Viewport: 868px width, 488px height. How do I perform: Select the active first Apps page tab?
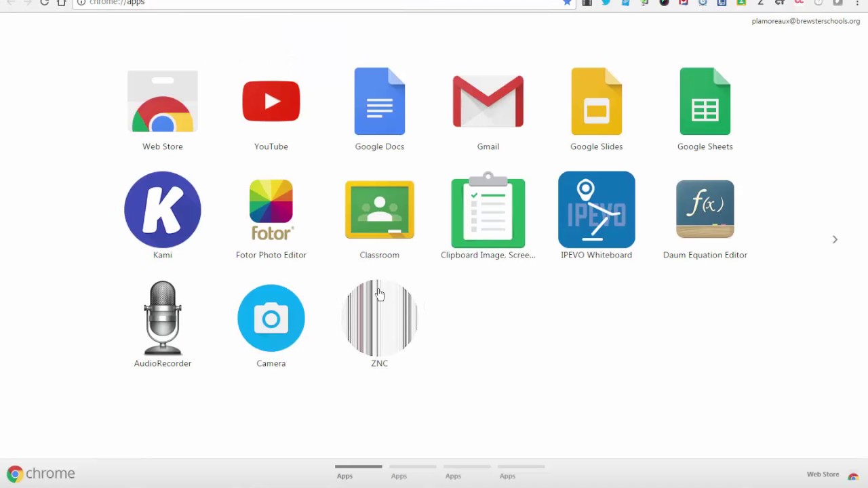(358, 472)
